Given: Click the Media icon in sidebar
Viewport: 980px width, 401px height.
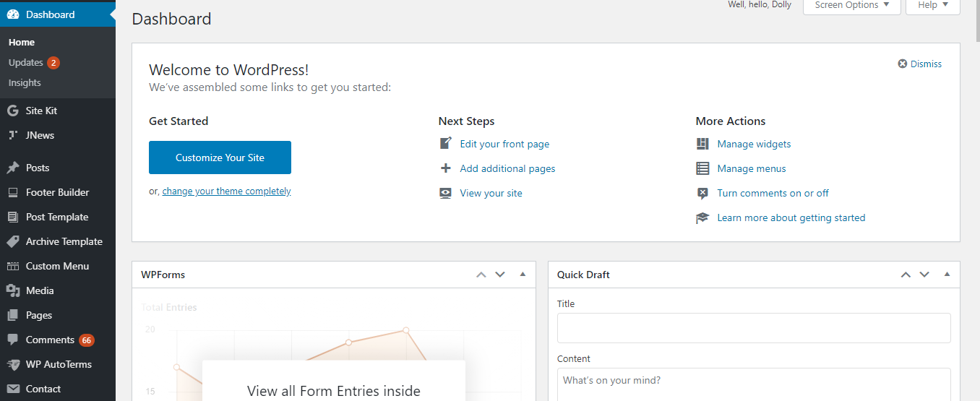Looking at the screenshot, I should (x=12, y=290).
